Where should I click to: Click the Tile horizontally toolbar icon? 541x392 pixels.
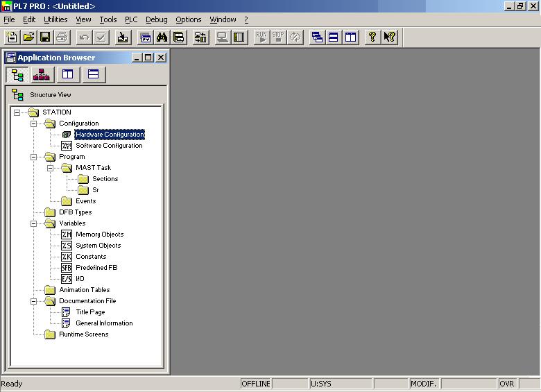(x=334, y=37)
